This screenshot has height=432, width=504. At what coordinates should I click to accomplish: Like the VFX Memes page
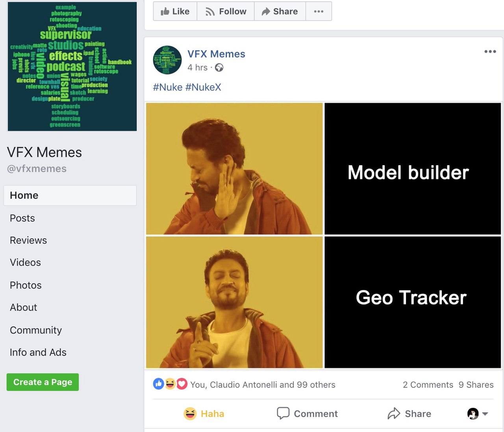coord(175,11)
